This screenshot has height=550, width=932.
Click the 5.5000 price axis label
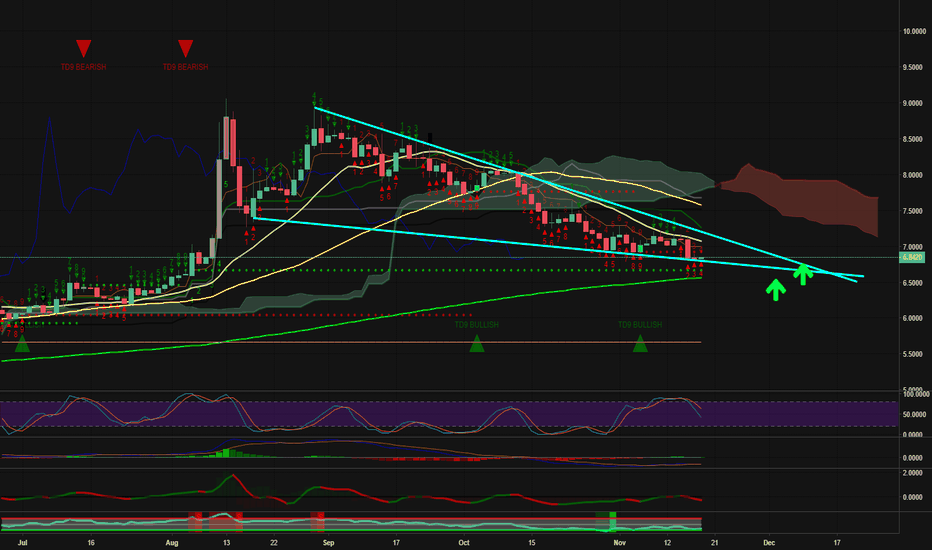click(914, 354)
